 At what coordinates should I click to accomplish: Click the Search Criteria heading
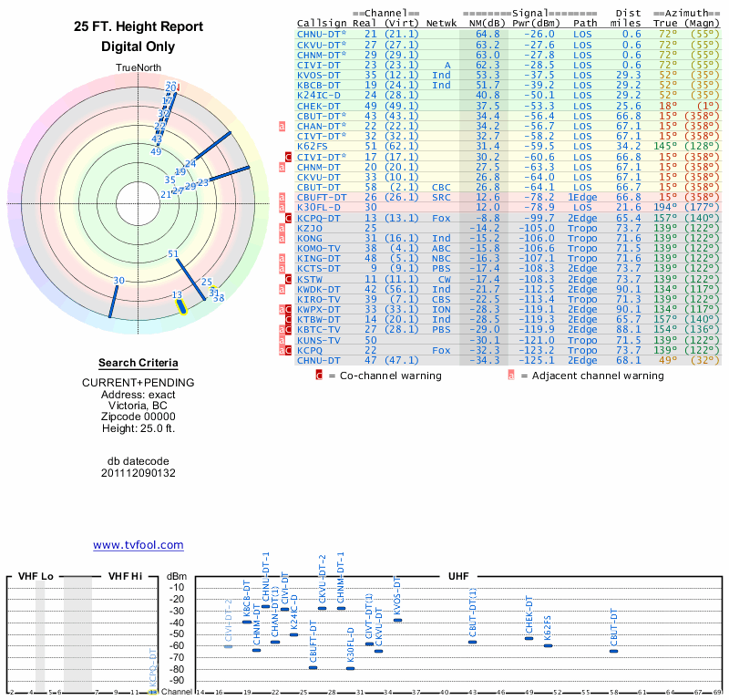tap(139, 363)
